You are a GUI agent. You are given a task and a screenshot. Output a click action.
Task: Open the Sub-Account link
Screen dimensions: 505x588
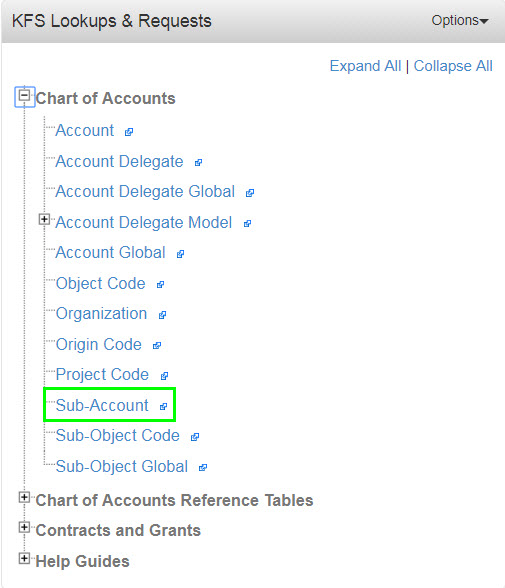pos(102,405)
